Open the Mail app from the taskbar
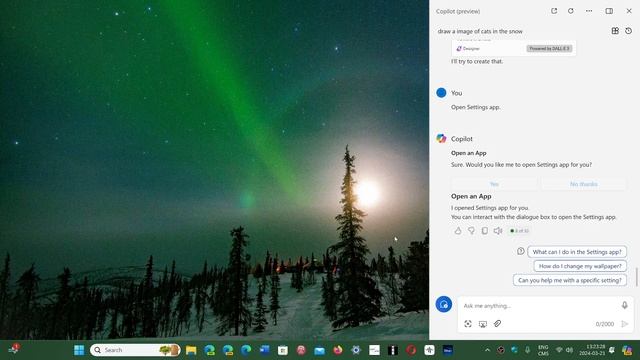This screenshot has height=360, width=640. pos(319,350)
